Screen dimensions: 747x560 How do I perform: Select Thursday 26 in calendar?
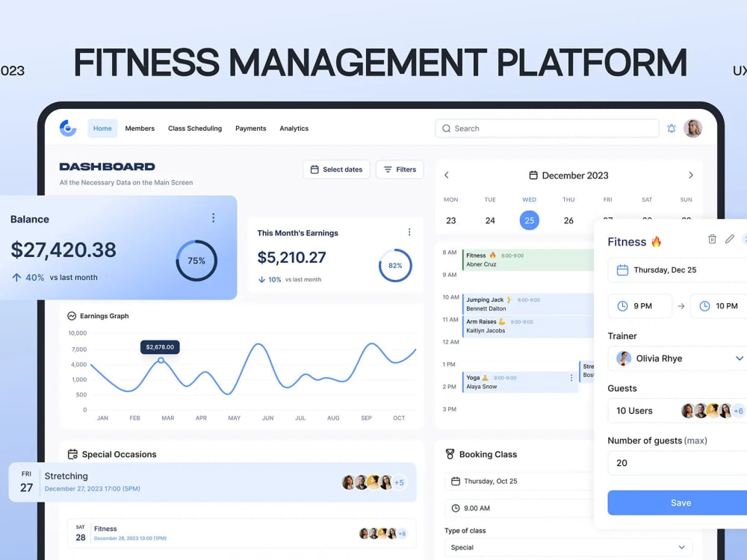(x=568, y=220)
